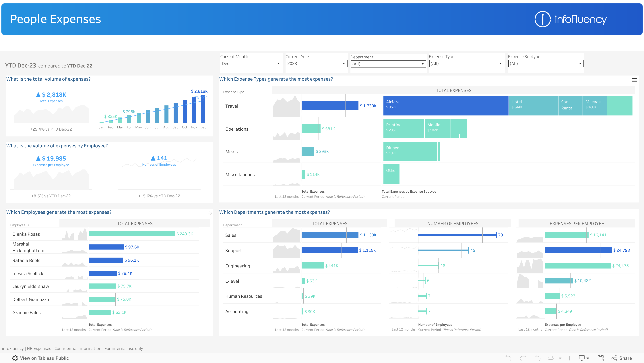Click Olenka Rosas expense bar

[131, 234]
